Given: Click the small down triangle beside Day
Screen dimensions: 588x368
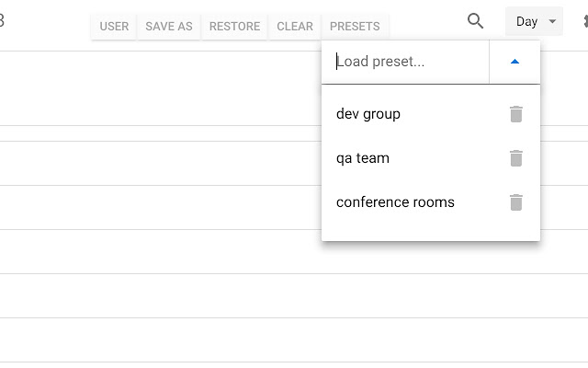Looking at the screenshot, I should [x=552, y=21].
